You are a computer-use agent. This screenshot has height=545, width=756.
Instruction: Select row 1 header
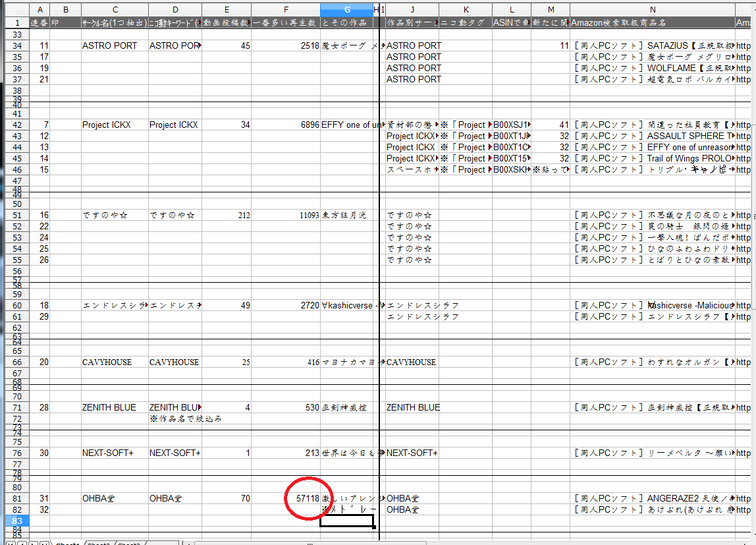(x=17, y=22)
